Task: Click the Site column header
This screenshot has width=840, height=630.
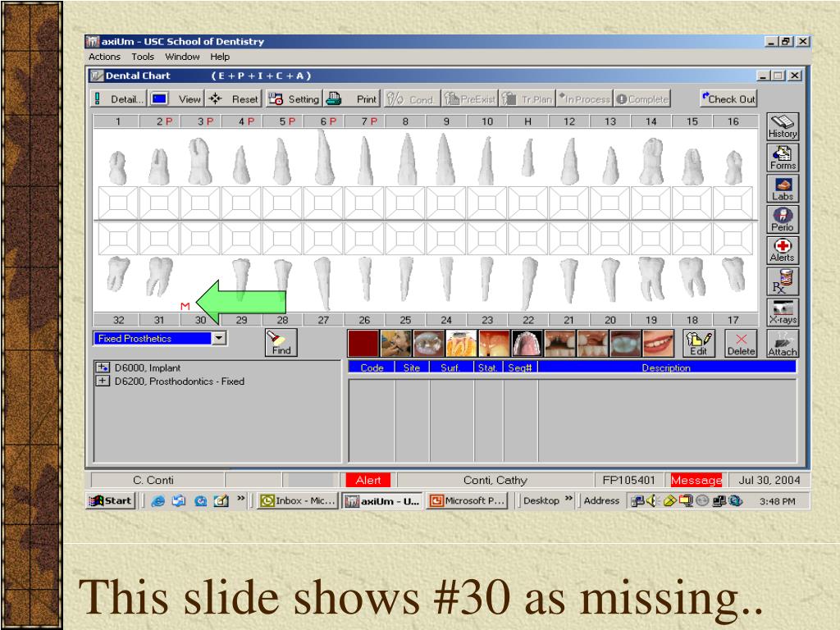Action: pos(412,367)
